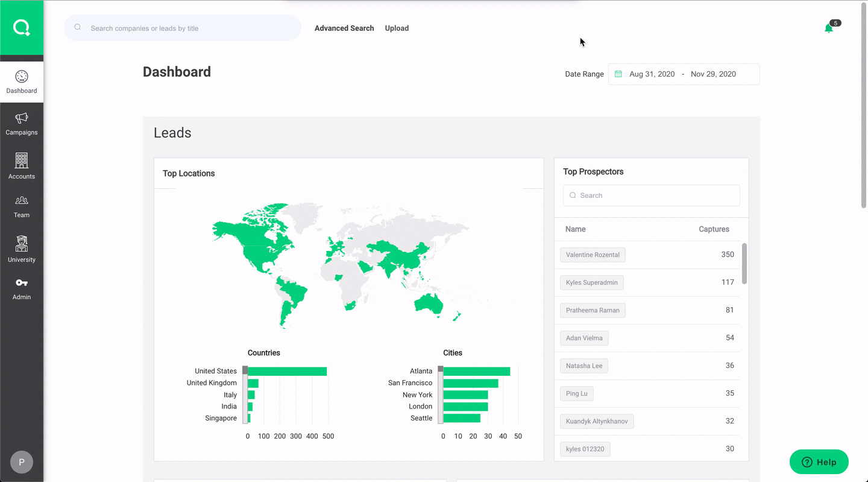Click the user avatar P icon
Image resolution: width=868 pixels, height=482 pixels.
(x=22, y=462)
